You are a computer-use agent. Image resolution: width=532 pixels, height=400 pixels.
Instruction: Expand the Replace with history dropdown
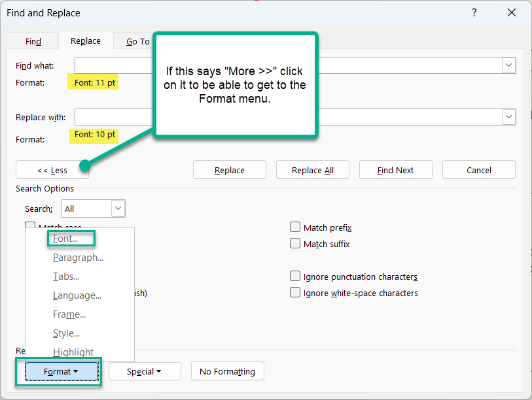tap(508, 116)
